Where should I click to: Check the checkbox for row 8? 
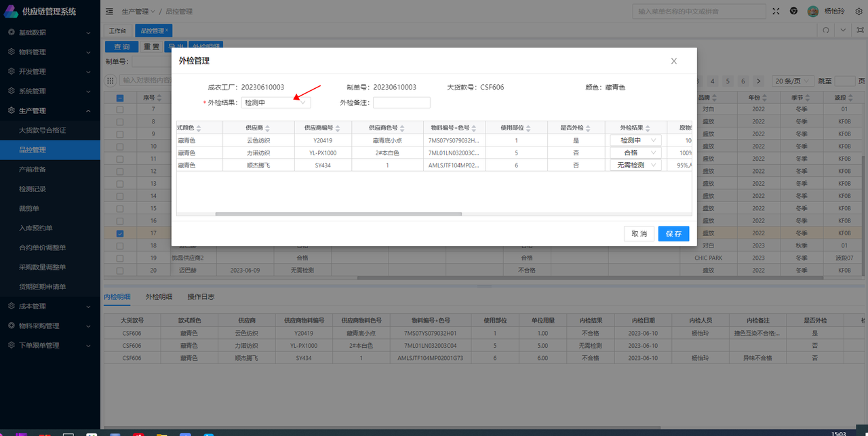click(x=120, y=121)
